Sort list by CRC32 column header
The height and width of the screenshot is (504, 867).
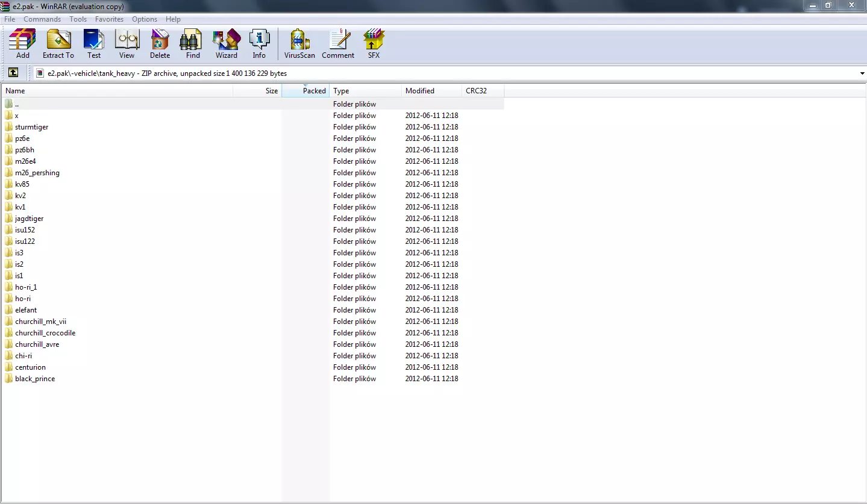pyautogui.click(x=483, y=91)
